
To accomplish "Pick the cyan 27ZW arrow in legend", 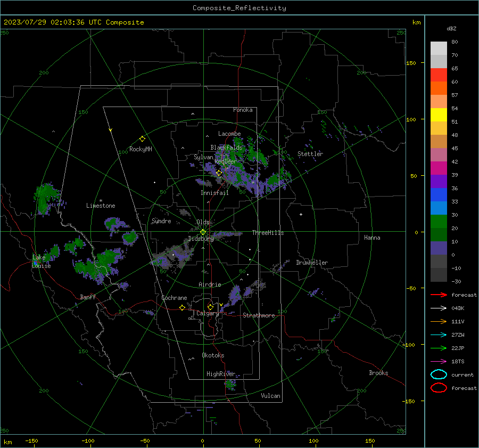I will pos(439,335).
